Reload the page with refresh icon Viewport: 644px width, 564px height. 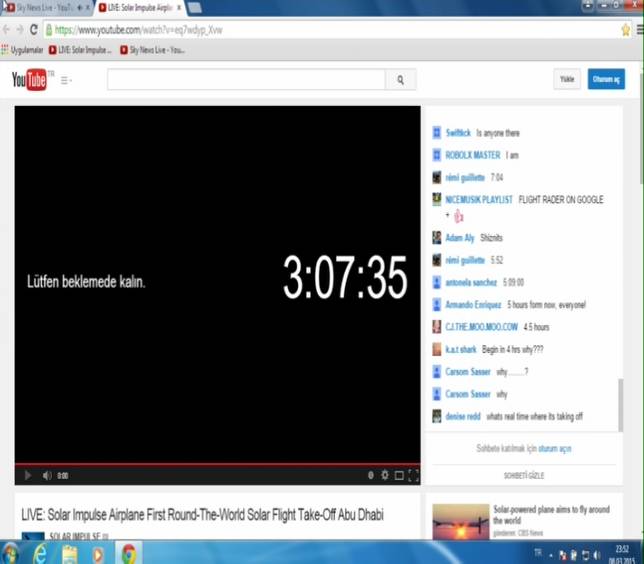[x=34, y=30]
